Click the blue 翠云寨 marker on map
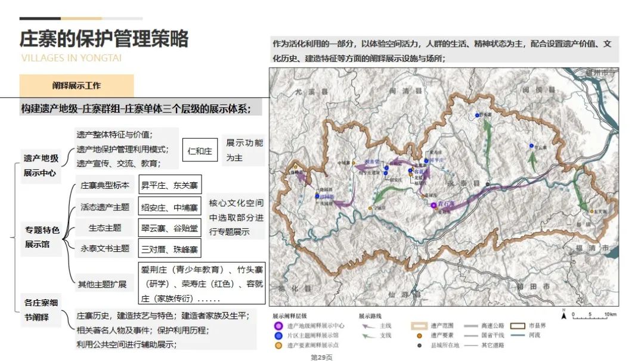 click(x=531, y=145)
